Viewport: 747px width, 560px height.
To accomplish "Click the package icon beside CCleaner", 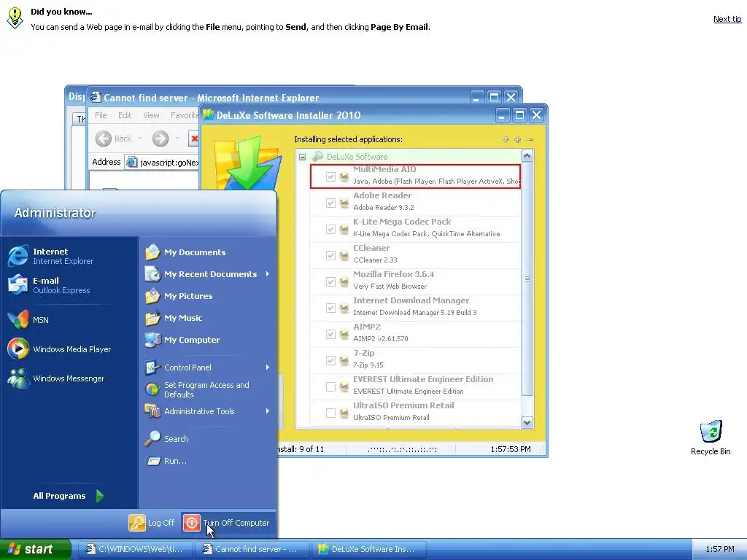I will (344, 255).
